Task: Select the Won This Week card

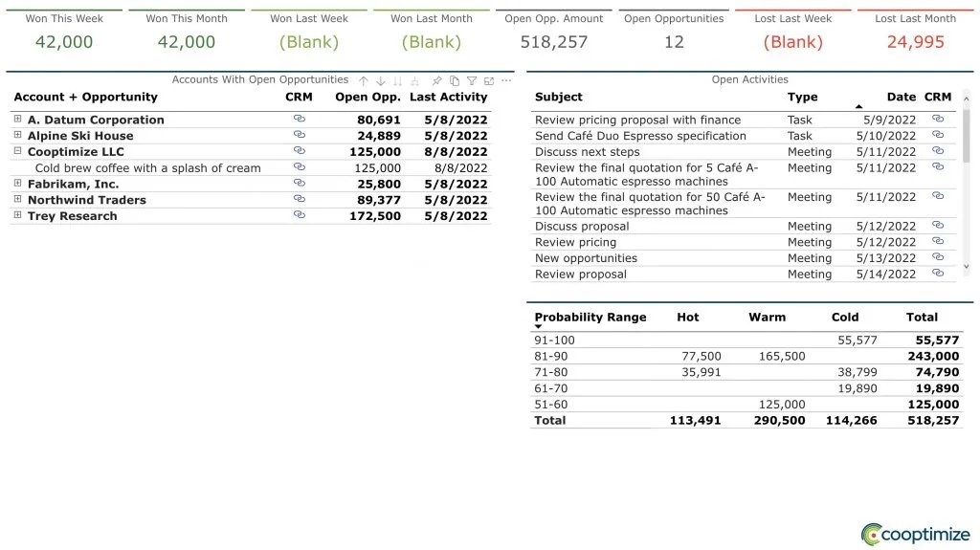Action: click(64, 32)
